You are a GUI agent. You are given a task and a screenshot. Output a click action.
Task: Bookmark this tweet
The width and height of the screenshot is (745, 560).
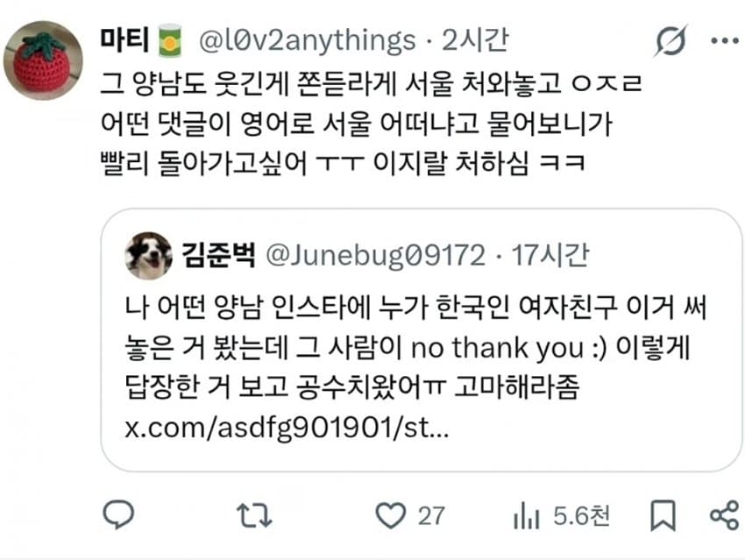point(663,515)
